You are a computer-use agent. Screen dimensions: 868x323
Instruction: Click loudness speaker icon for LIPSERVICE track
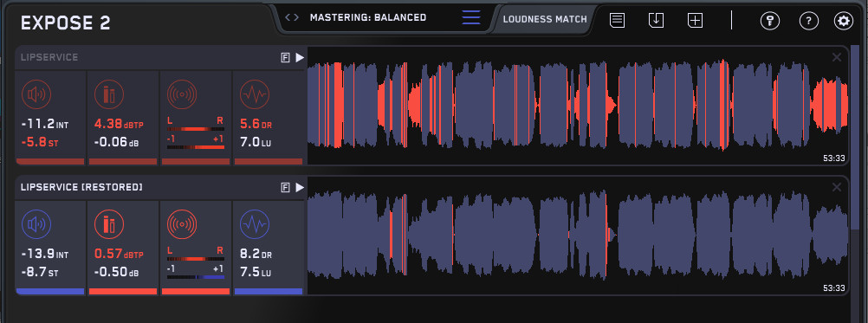click(x=36, y=94)
